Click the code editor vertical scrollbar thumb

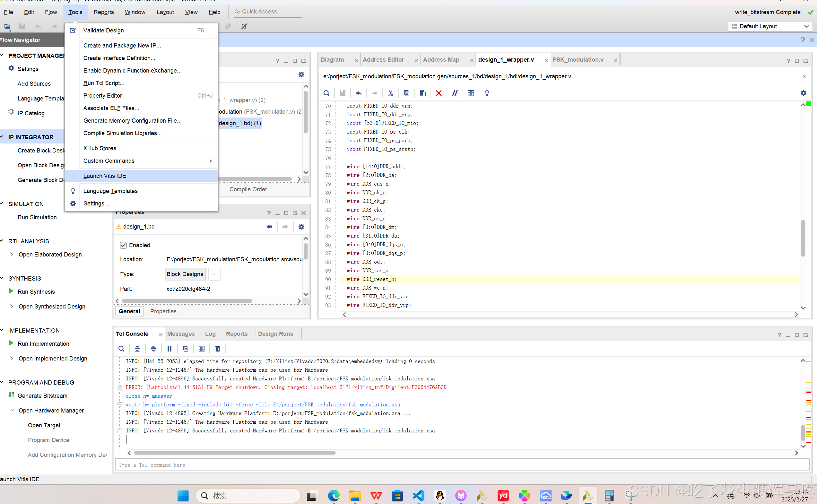(803, 238)
